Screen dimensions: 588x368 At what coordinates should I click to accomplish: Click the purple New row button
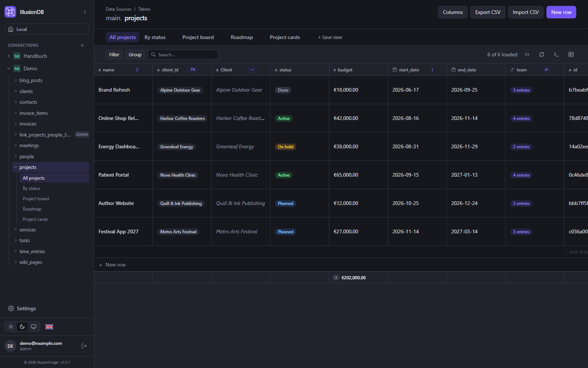pos(561,12)
